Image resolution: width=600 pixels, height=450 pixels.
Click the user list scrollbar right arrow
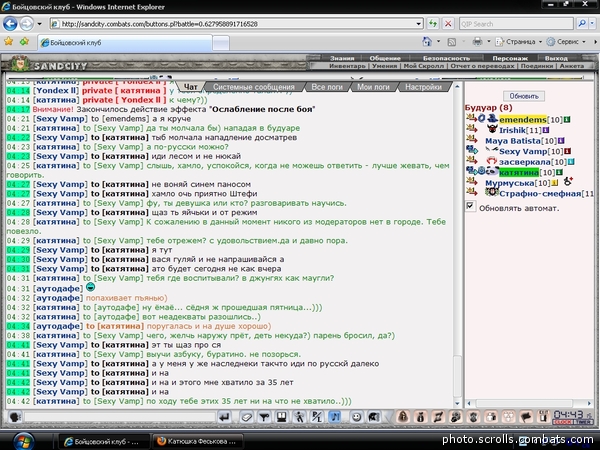pos(589,403)
